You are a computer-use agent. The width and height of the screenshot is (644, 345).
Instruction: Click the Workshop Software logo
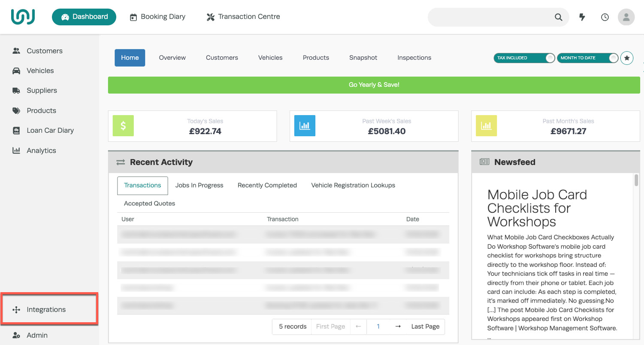pos(23,17)
